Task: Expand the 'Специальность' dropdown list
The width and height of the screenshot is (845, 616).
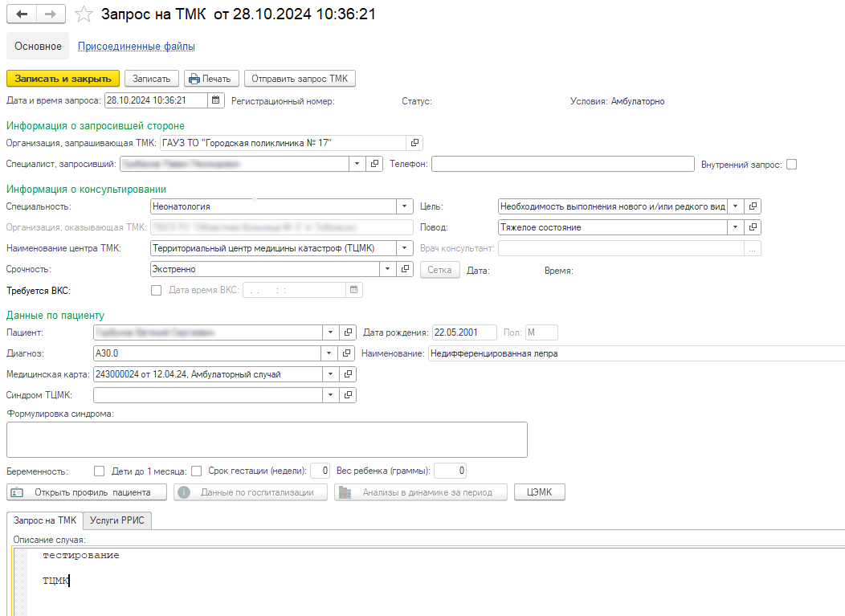Action: tap(406, 206)
